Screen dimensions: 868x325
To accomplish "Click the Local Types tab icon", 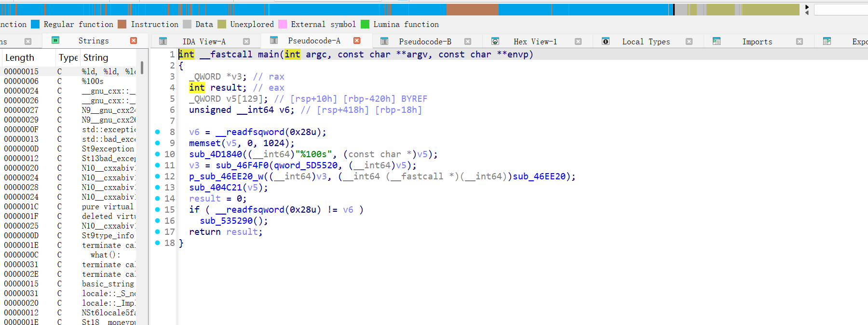I will (606, 41).
